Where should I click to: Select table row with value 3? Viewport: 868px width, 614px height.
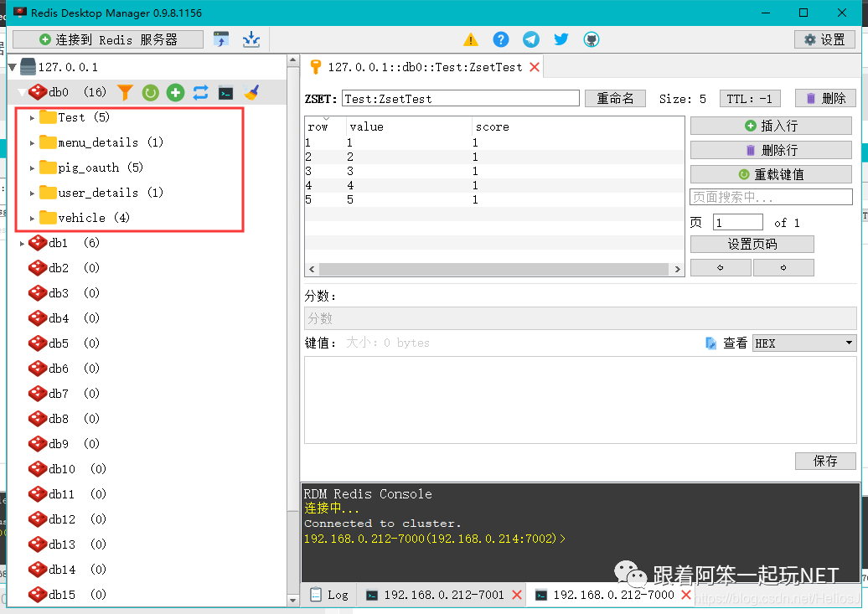[494, 171]
